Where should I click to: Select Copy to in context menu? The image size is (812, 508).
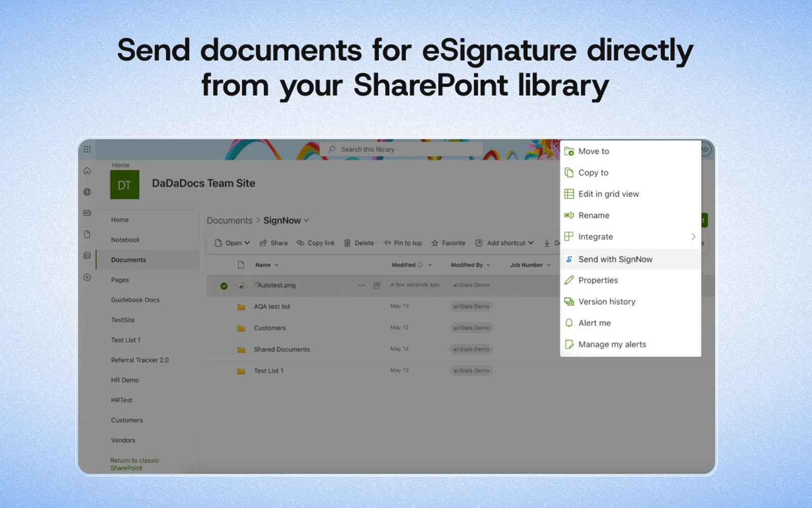click(630, 173)
